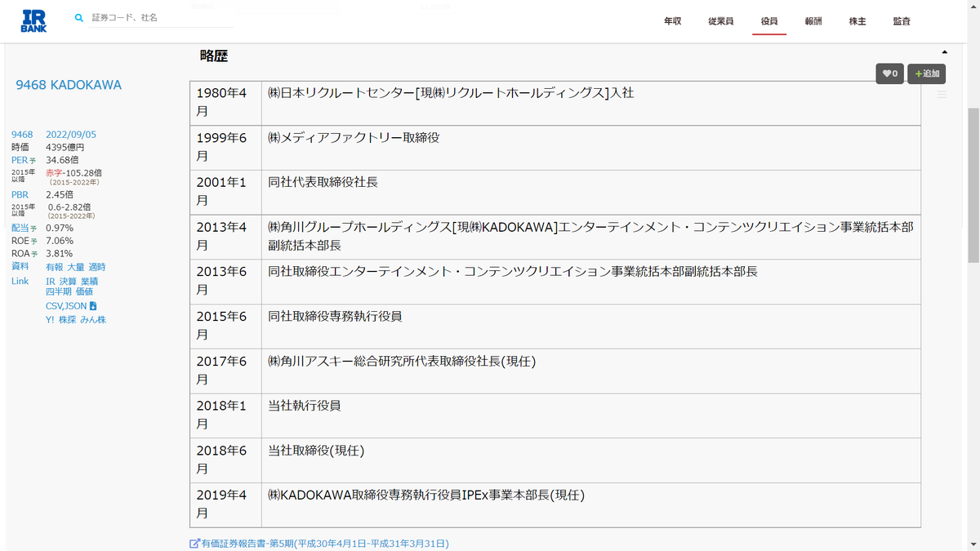Collapse section with the small up triangle
The height and width of the screenshot is (551, 980).
point(945,52)
